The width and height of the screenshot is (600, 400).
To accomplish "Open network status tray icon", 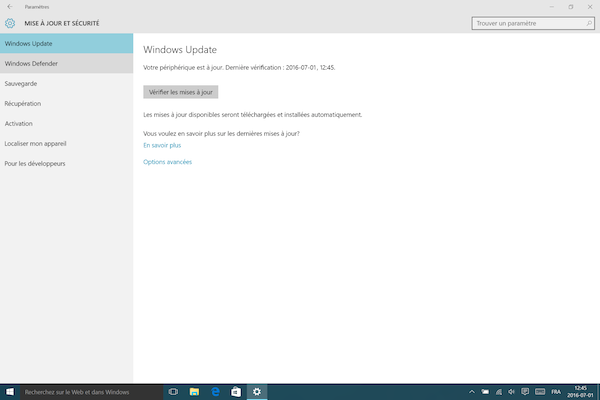I will (499, 392).
